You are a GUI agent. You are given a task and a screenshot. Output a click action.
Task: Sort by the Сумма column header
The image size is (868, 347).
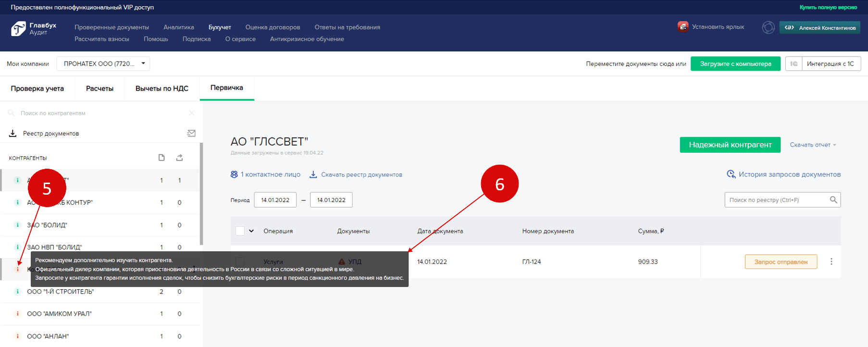click(x=651, y=231)
